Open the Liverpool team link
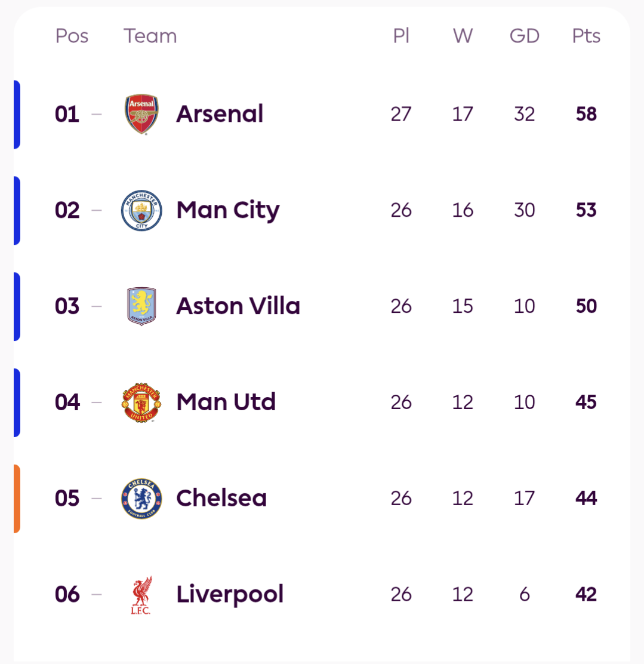This screenshot has height=664, width=644. click(x=230, y=595)
